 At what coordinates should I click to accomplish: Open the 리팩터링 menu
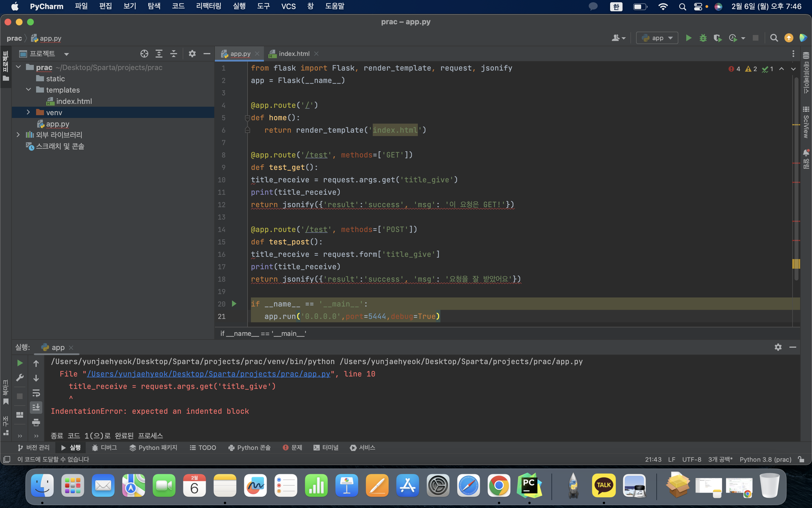[208, 6]
